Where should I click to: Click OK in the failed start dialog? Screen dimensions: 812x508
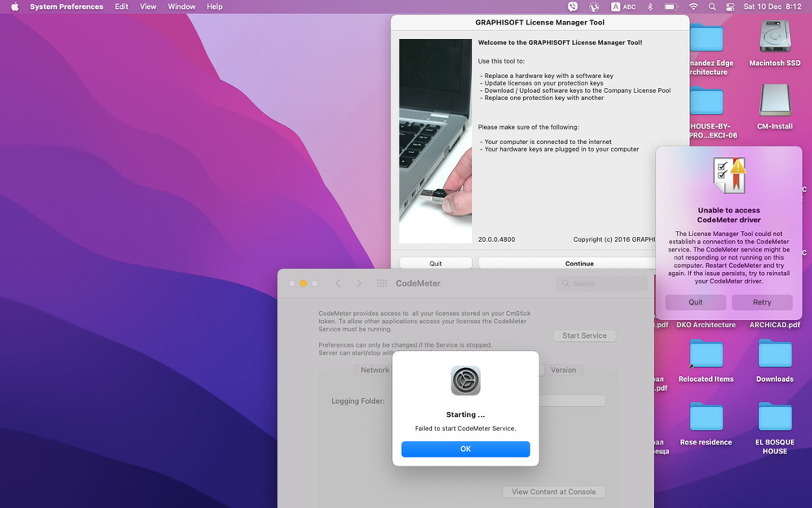[x=465, y=449]
